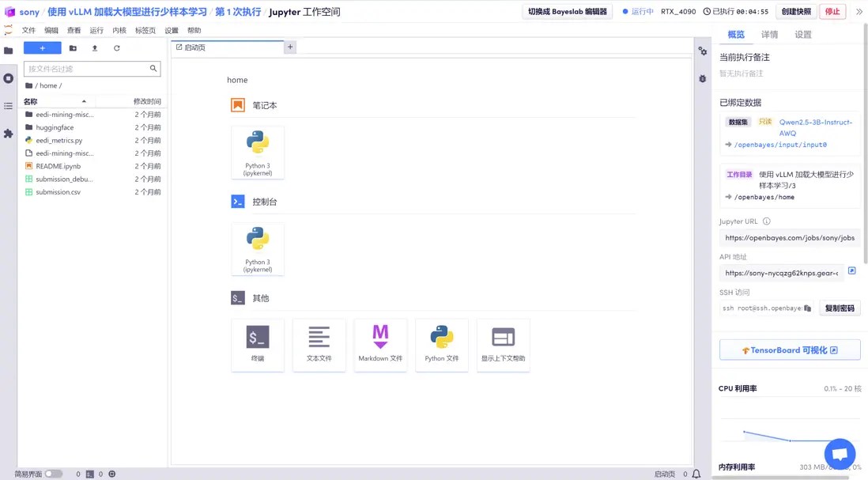Switch to the 概览 panel tab

point(736,34)
